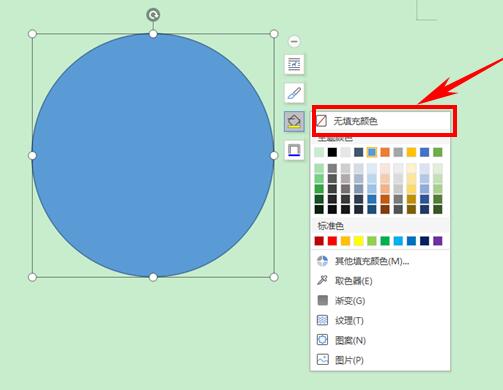
Task: Open the shape outline icon
Action: [x=294, y=150]
